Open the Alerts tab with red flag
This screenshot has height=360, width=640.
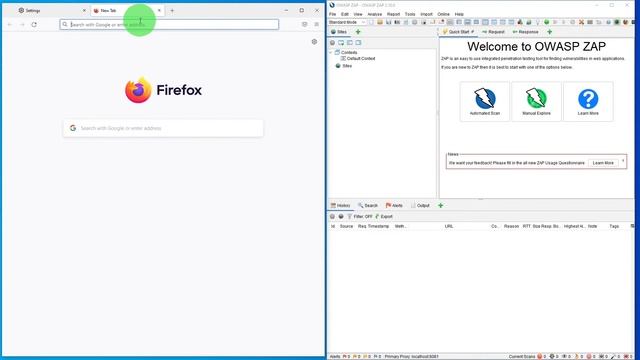tap(394, 206)
